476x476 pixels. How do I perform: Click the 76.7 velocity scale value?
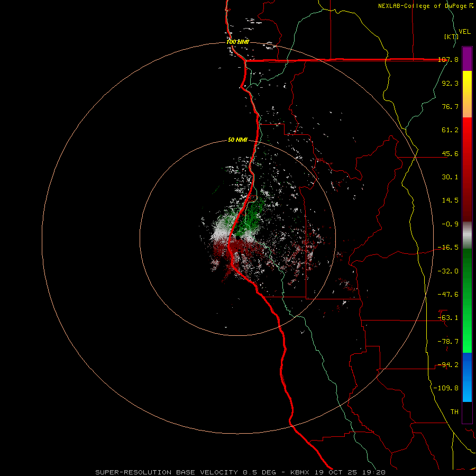pos(450,106)
